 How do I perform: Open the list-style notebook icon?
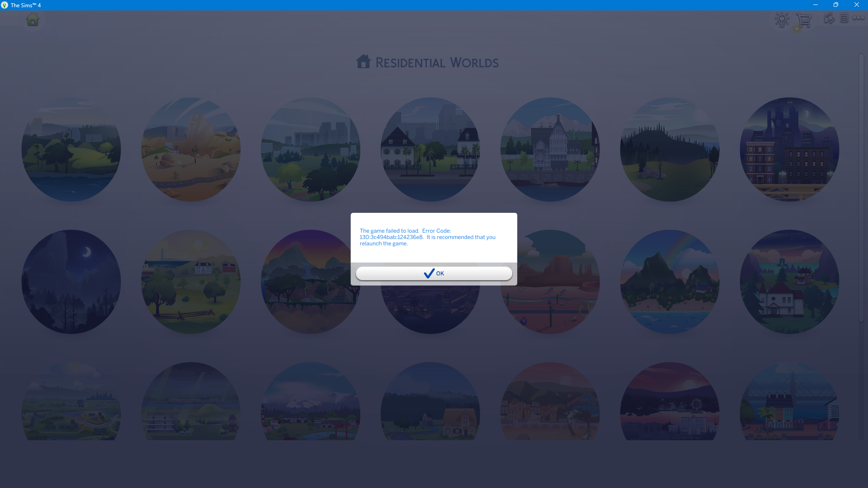click(x=844, y=18)
